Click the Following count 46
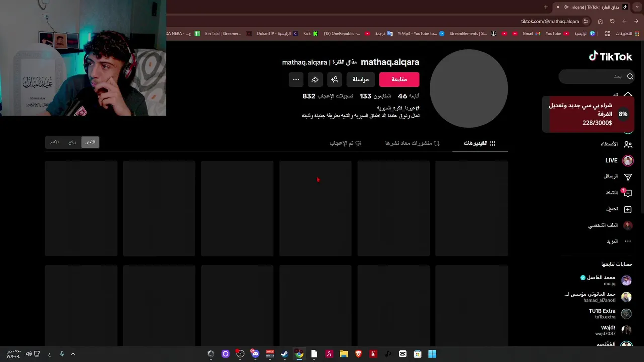The height and width of the screenshot is (362, 644). (409, 96)
